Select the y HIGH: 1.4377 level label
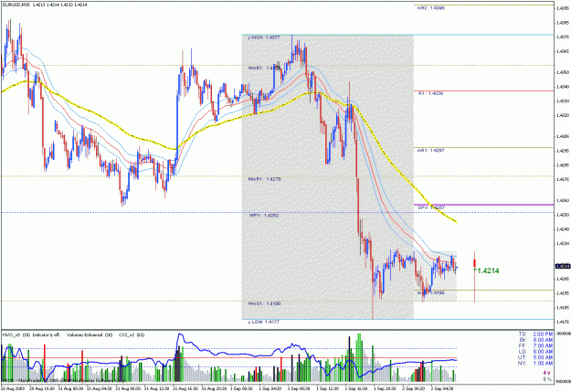The width and height of the screenshot is (571, 392). coord(264,37)
